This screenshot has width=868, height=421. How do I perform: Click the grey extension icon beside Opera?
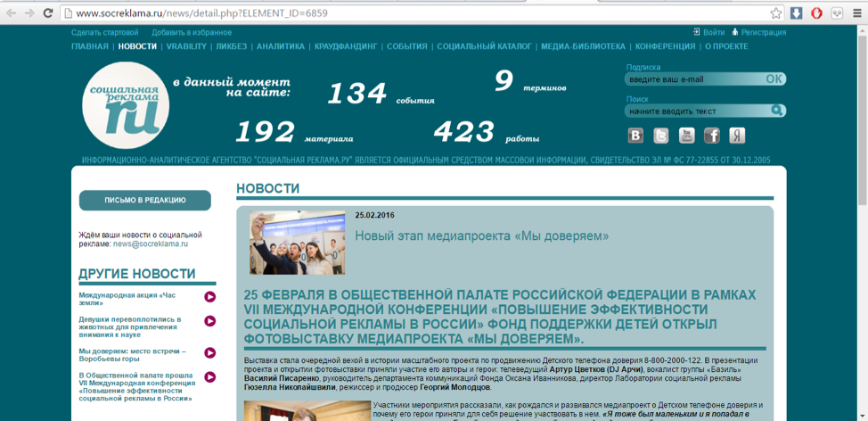(x=837, y=12)
